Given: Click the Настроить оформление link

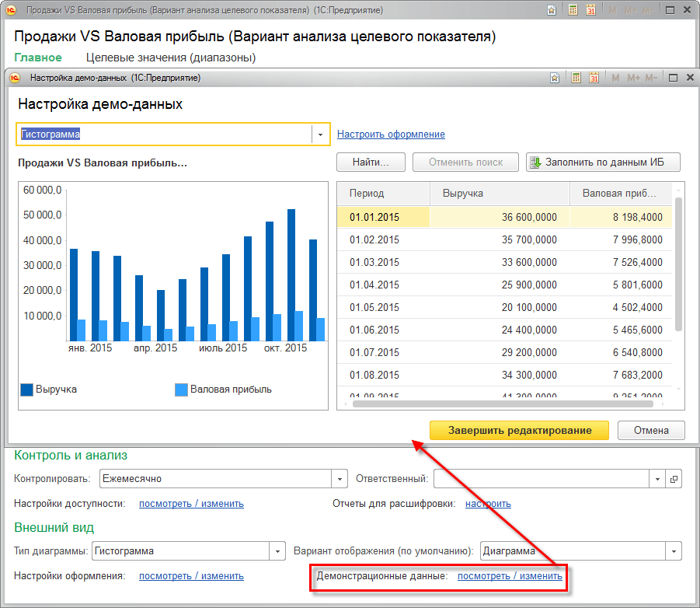Looking at the screenshot, I should [391, 135].
